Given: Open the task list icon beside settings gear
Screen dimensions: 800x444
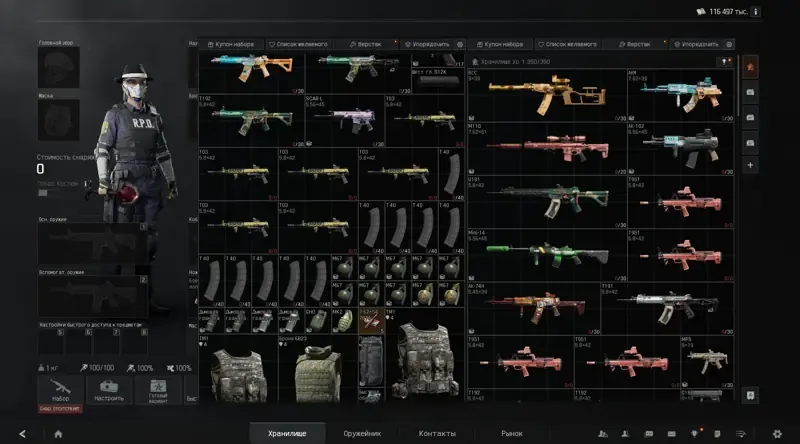Looking at the screenshot, I should [x=741, y=434].
